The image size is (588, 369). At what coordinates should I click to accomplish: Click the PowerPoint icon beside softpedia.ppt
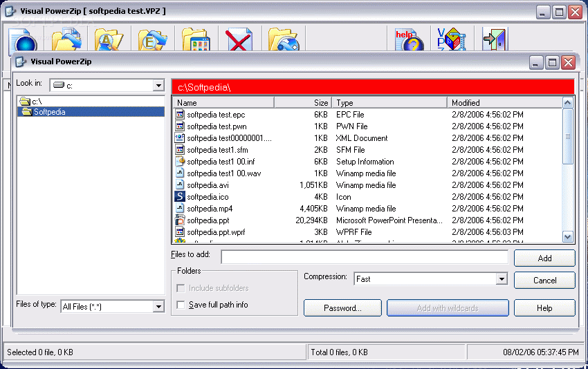coord(180,220)
